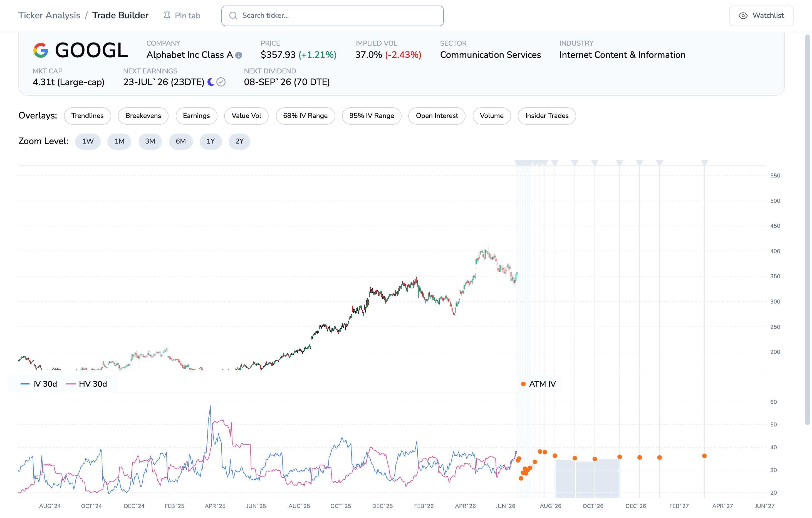Click the Google logo icon

pyautogui.click(x=41, y=50)
